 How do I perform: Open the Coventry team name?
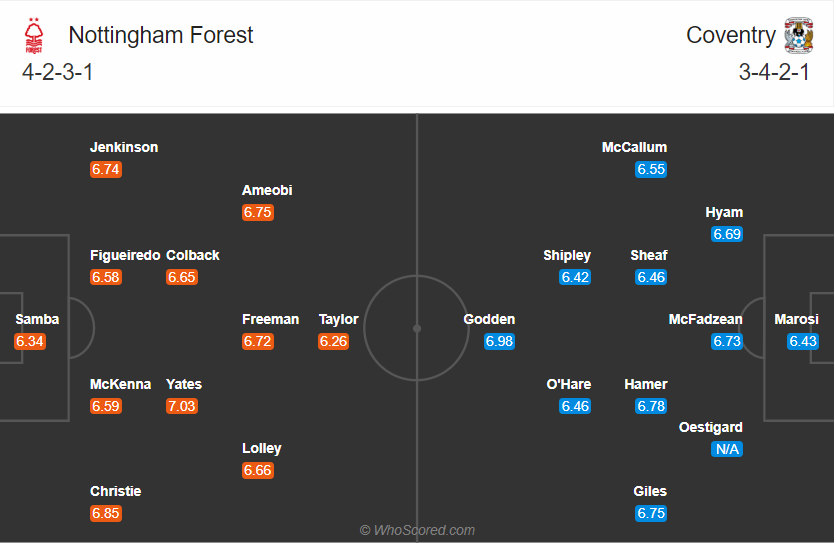(x=730, y=35)
